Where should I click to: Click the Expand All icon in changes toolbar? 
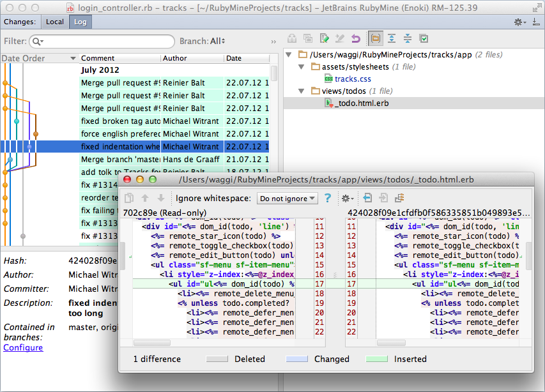pyautogui.click(x=392, y=39)
